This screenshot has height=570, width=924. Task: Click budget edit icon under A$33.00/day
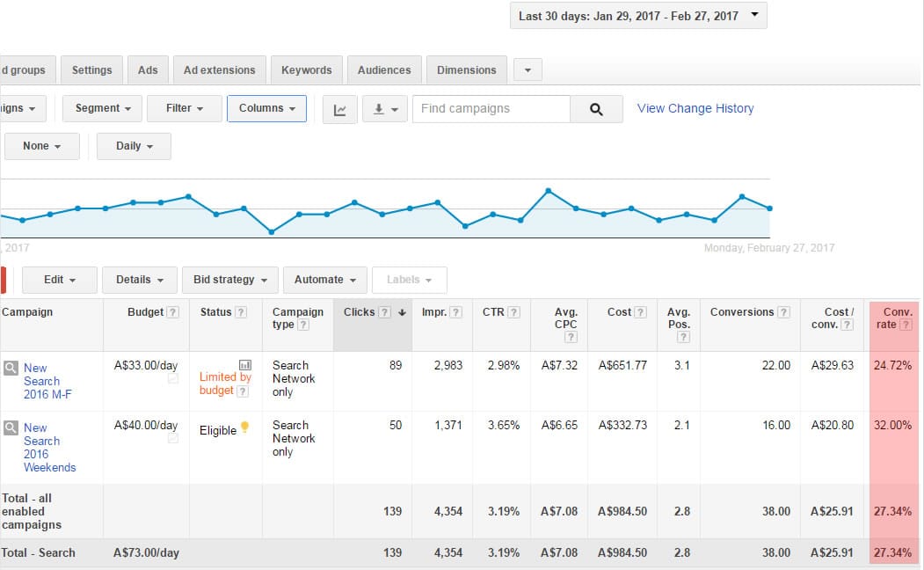[x=173, y=378]
